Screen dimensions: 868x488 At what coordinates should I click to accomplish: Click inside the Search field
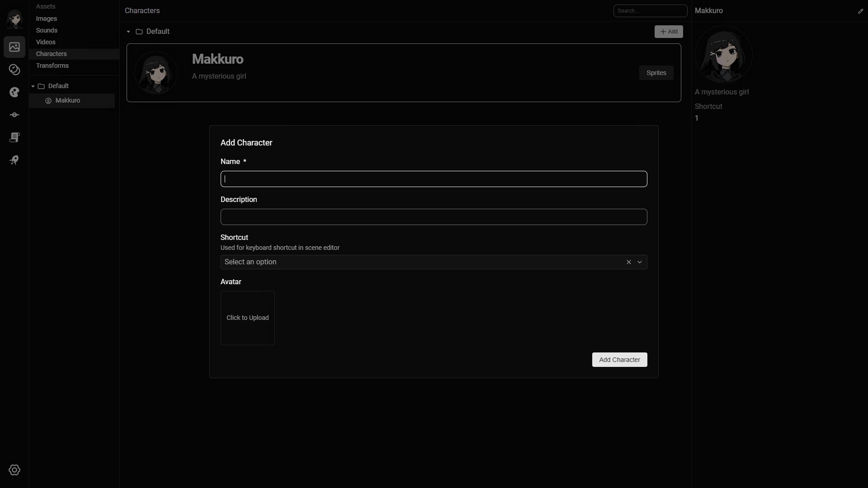tap(650, 10)
